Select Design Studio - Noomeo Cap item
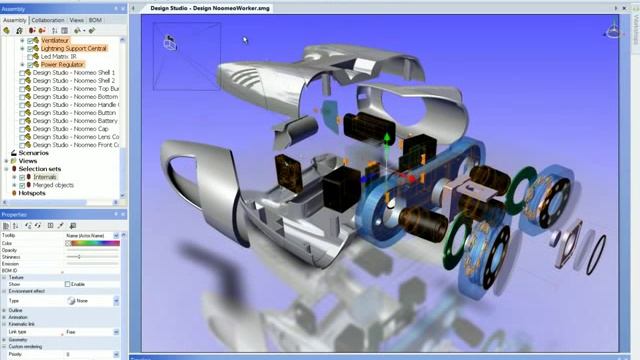 click(71, 129)
